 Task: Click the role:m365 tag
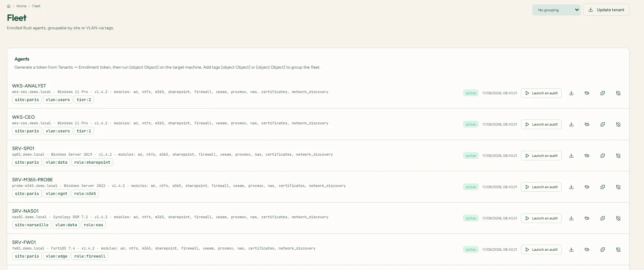point(85,194)
